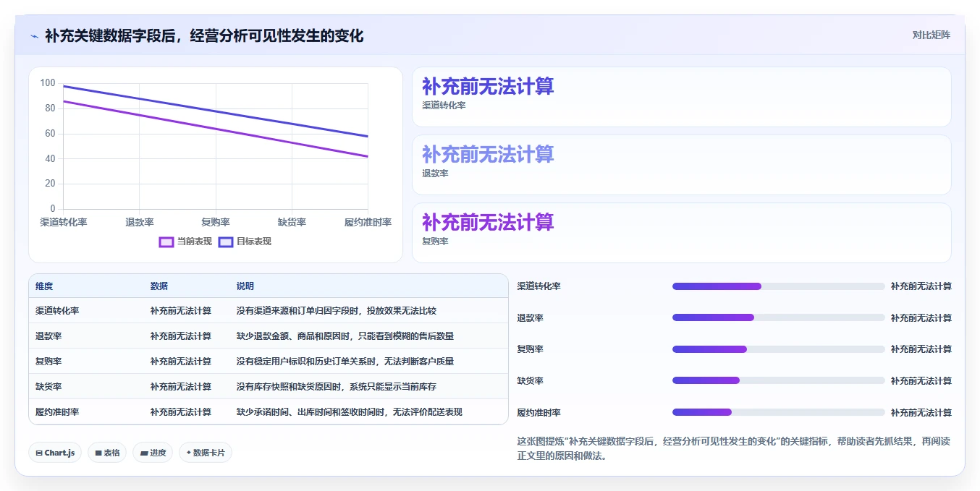Click the 履约准时率 x-axis label on chart
This screenshot has height=491, width=980.
(x=368, y=223)
